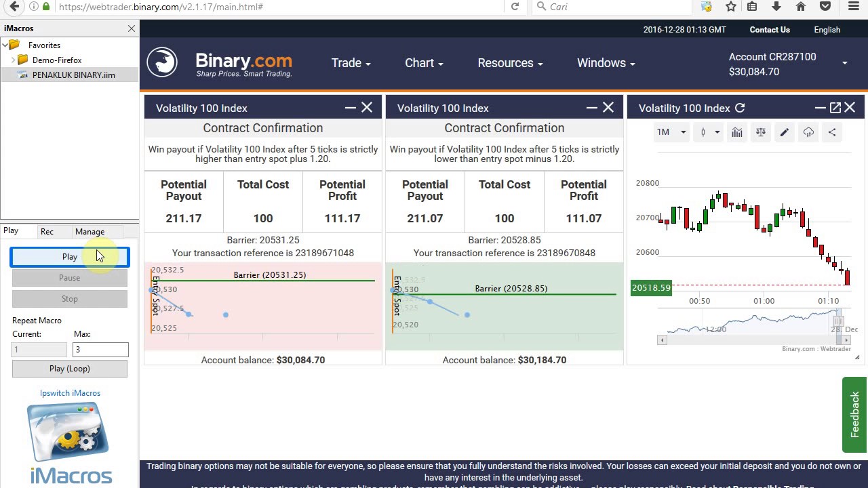868x488 pixels.
Task: Click the Play macro button
Action: coord(70,257)
